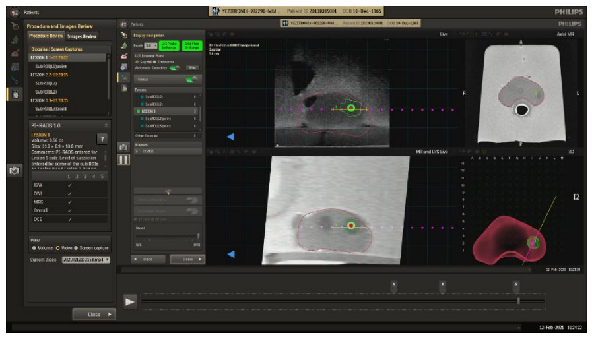Screen dimensions: 596x364
Task: Open the Procedure Review icon highlighted in outer sidebar
Action: (x=15, y=94)
